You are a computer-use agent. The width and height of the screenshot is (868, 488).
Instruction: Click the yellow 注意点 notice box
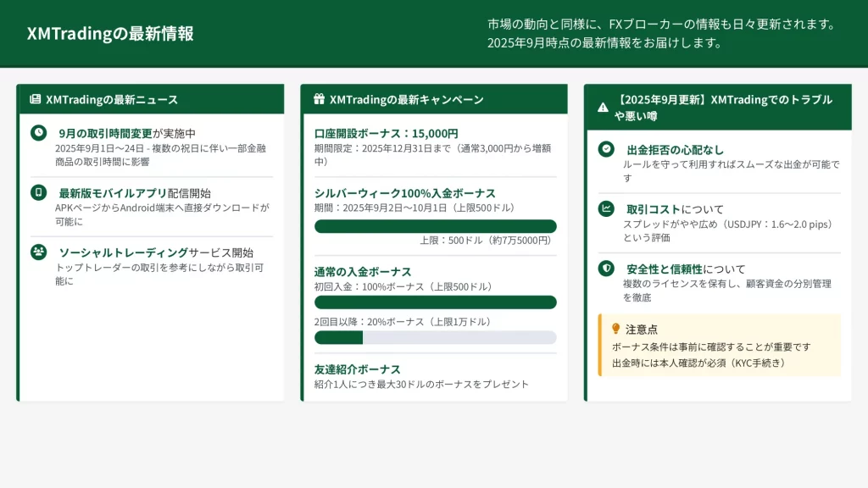(x=719, y=346)
